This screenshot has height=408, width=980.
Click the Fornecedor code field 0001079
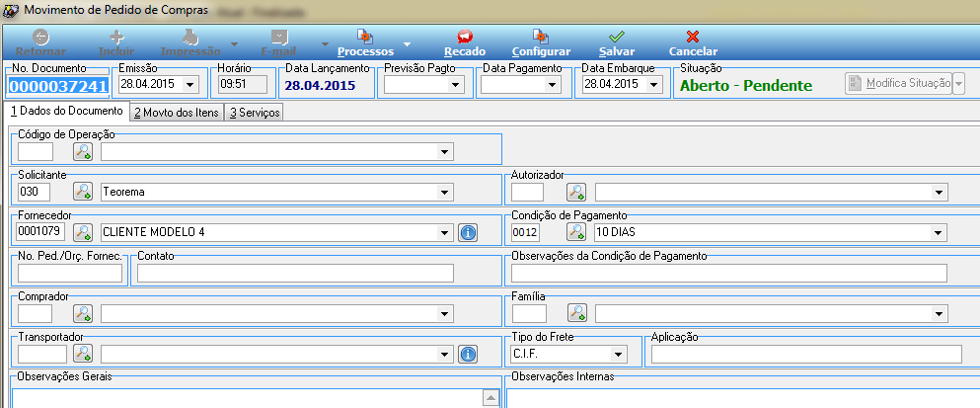[41, 231]
